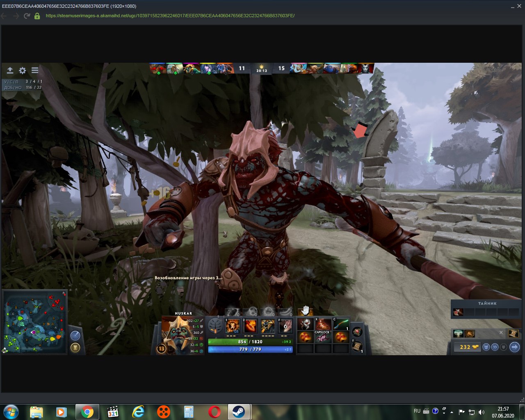Click the neutral item slot

pyautogui.click(x=357, y=331)
